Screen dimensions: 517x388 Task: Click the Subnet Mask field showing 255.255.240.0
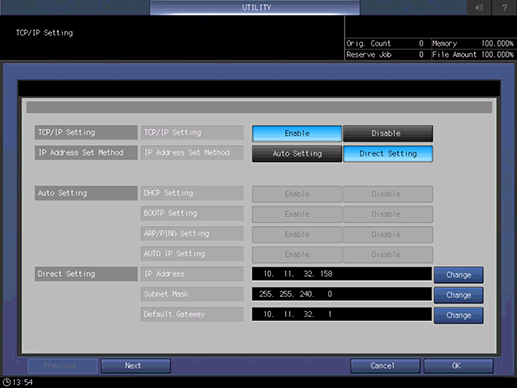pos(342,294)
